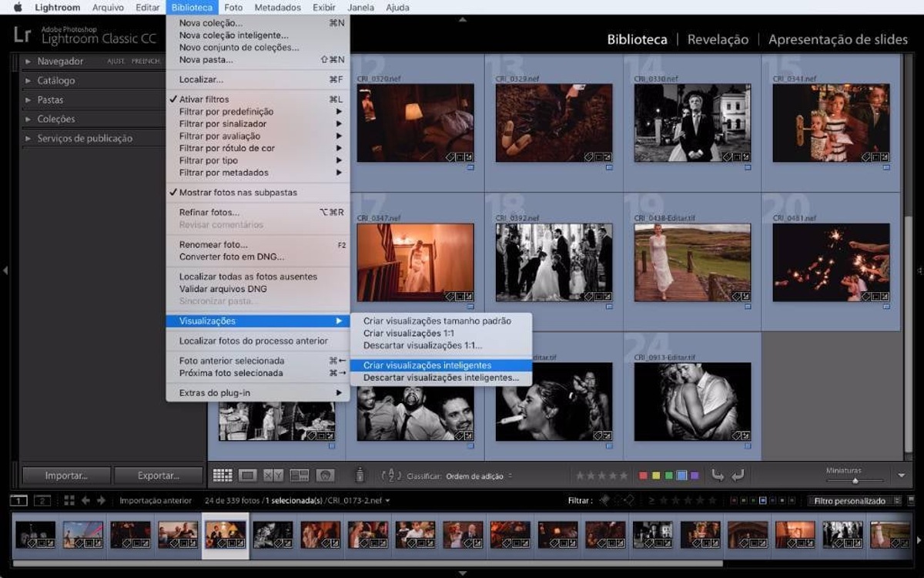Apply red color label swatch in toolbar
924x578 pixels.
pos(643,476)
